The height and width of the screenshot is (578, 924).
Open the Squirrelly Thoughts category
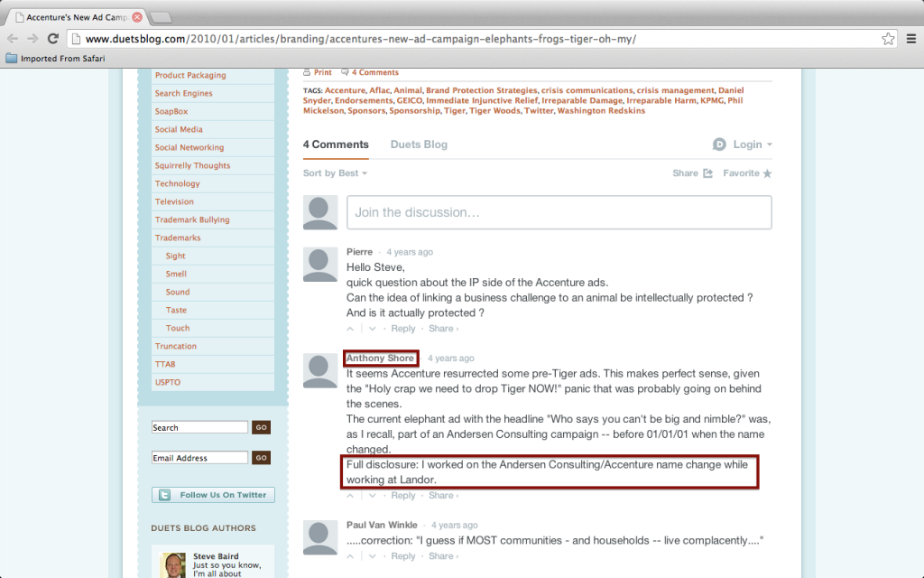193,166
